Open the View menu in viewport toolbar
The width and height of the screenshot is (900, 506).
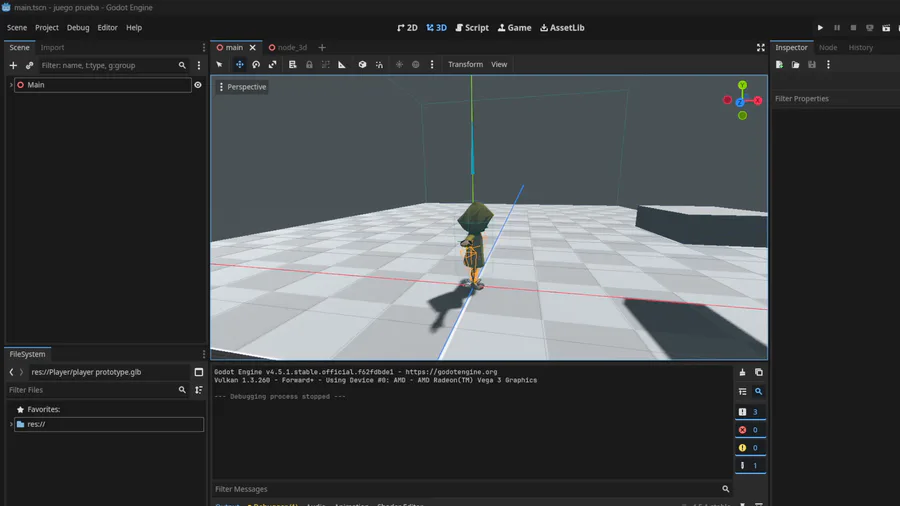(499, 64)
